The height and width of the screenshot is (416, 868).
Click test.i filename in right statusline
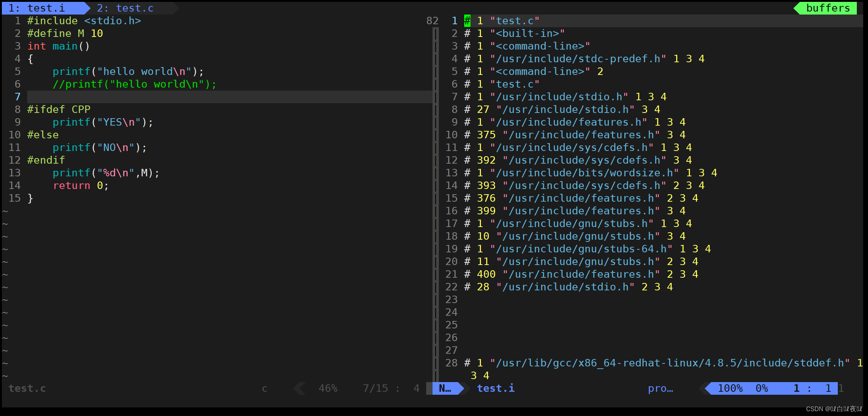point(496,388)
